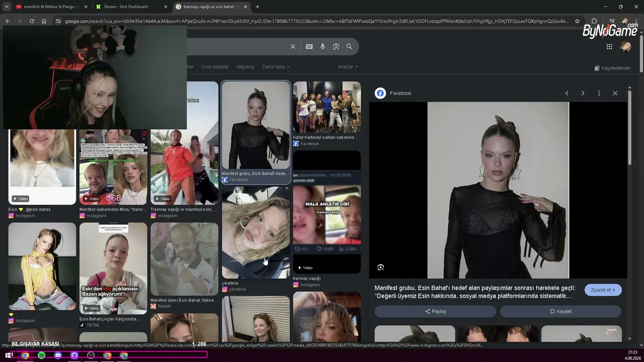Open the tramvay sapığı Instagram video result

click(327, 212)
